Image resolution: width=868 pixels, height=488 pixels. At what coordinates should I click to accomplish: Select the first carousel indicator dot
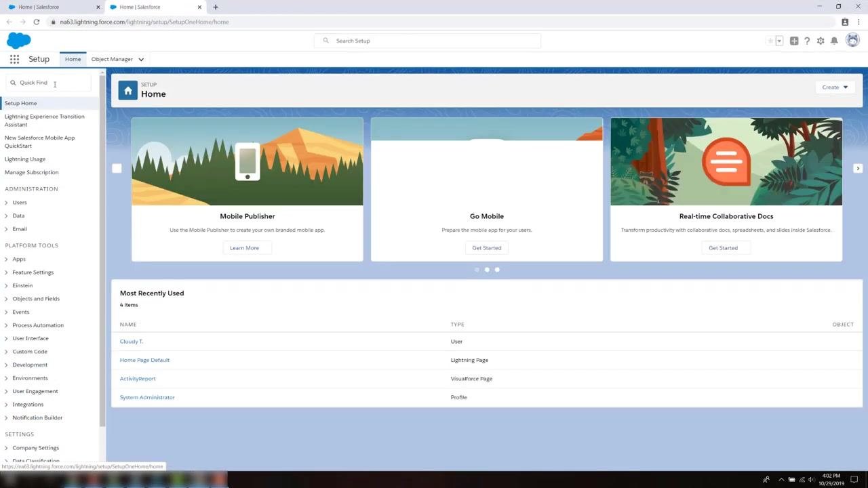coord(477,270)
